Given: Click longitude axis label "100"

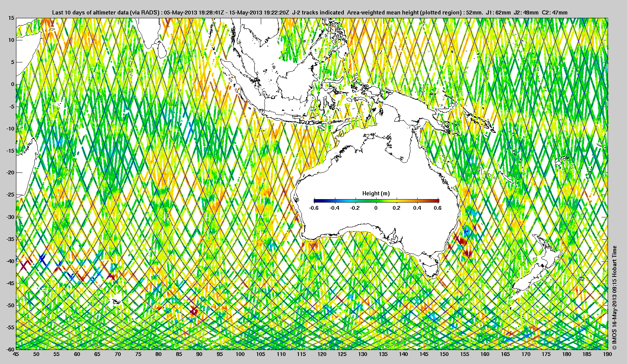Looking at the screenshot, I should pos(240,354).
